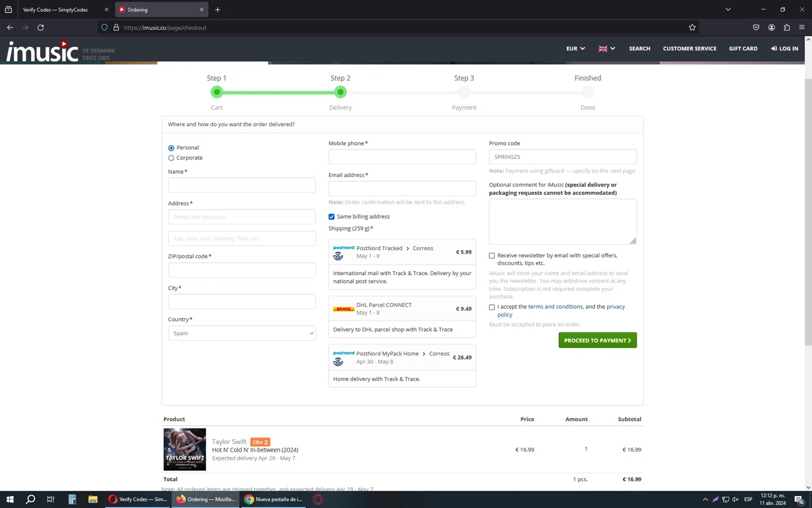The image size is (812, 508).
Task: Click the Taylor Swift album cover thumbnail
Action: click(x=185, y=450)
